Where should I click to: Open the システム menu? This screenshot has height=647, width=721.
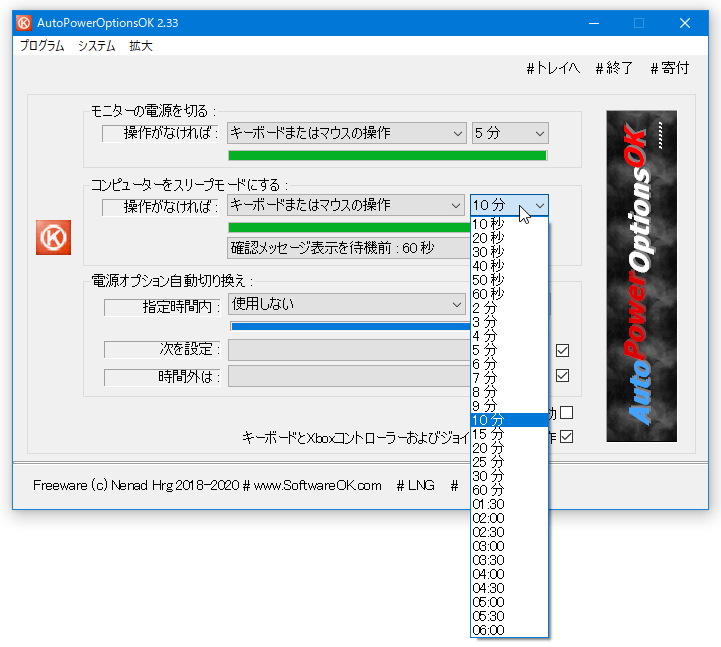point(97,46)
